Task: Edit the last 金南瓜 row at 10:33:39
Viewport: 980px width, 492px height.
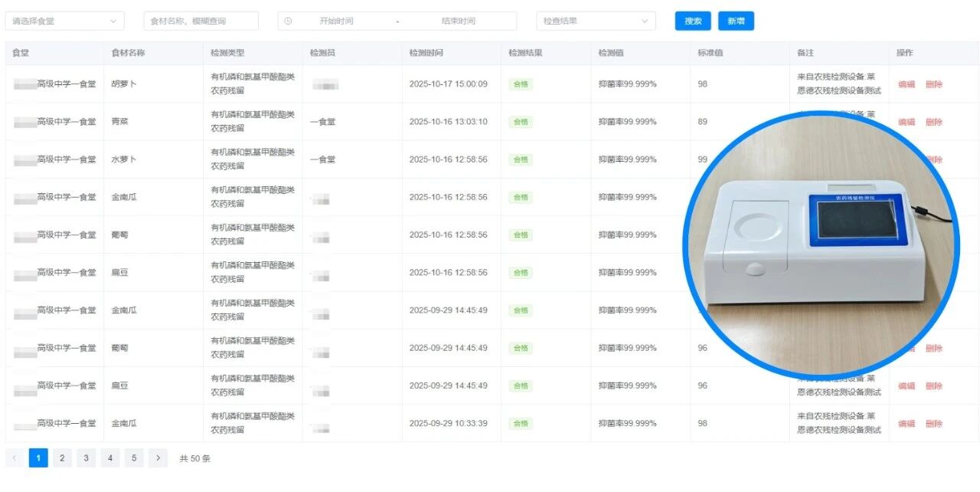Action: (x=906, y=424)
